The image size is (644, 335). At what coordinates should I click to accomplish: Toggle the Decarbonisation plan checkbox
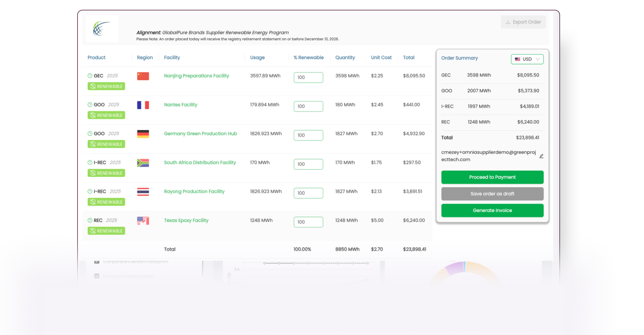[x=97, y=276]
